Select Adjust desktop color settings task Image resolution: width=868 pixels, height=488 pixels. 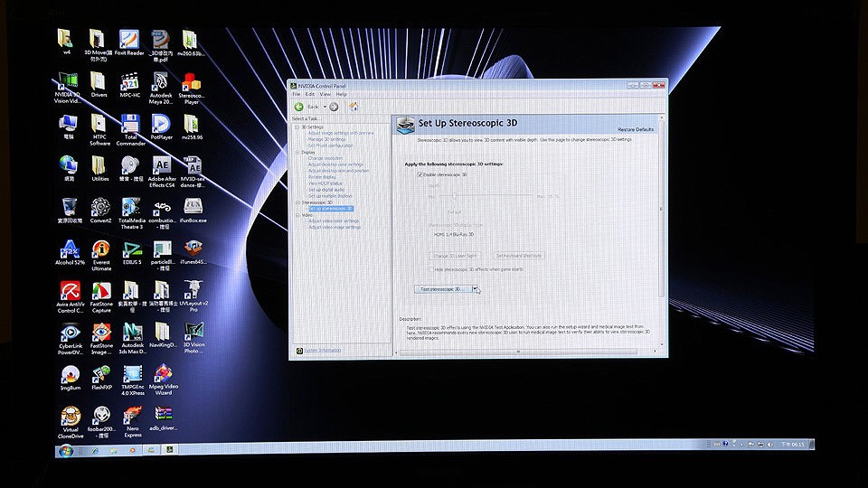tap(335, 164)
